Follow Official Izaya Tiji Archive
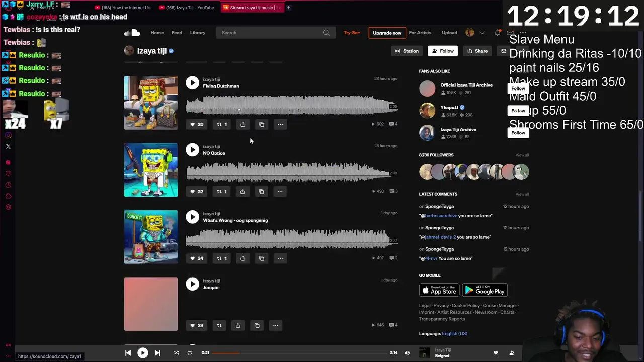The height and width of the screenshot is (362, 644). tap(518, 89)
